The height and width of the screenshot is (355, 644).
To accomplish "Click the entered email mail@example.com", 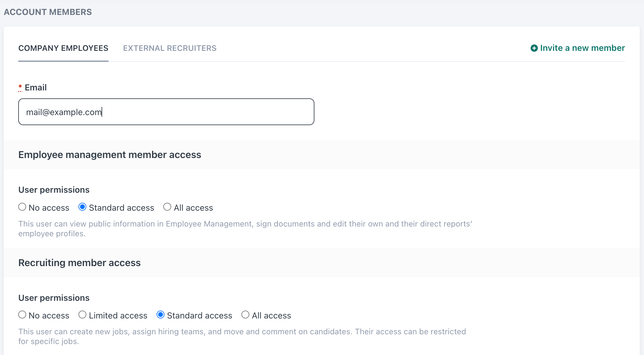I will pyautogui.click(x=64, y=112).
